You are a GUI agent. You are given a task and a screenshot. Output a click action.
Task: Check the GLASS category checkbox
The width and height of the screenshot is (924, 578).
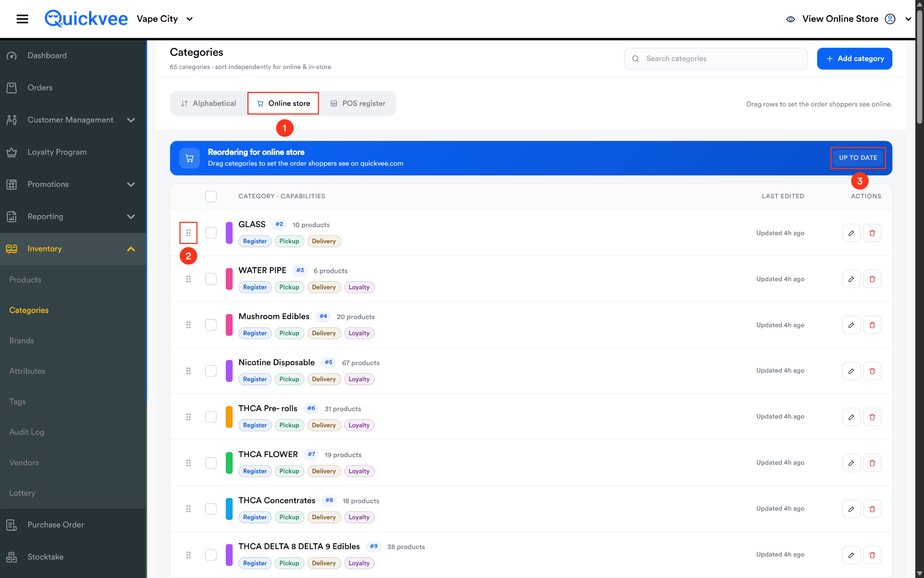211,233
